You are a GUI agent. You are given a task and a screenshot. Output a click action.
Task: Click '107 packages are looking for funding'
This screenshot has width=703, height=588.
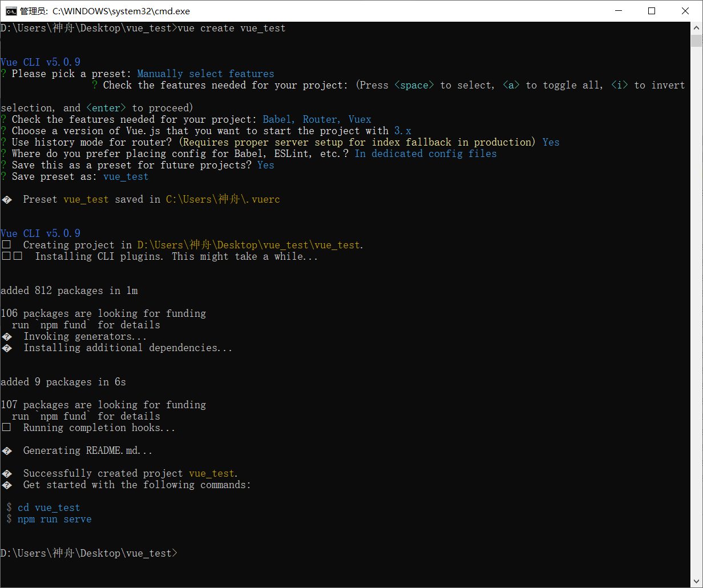click(103, 405)
